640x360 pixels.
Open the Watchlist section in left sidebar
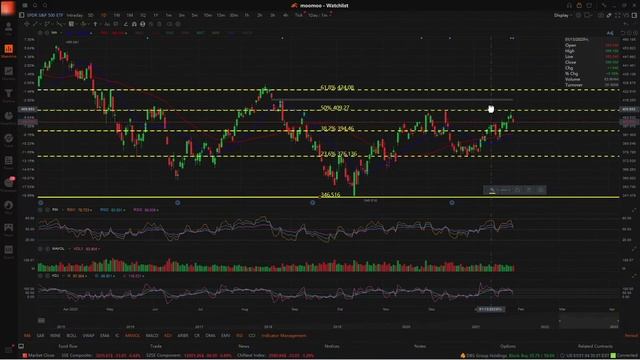coord(8,51)
